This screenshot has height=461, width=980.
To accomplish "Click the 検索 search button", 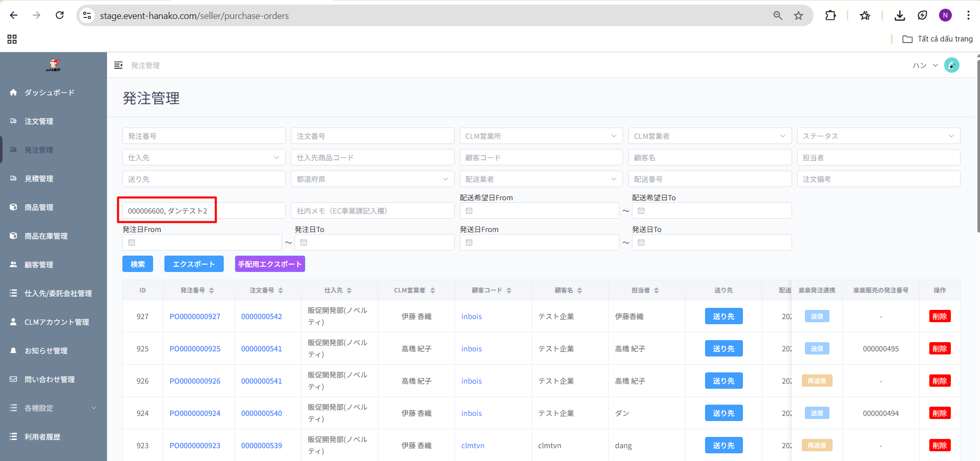I will point(138,264).
